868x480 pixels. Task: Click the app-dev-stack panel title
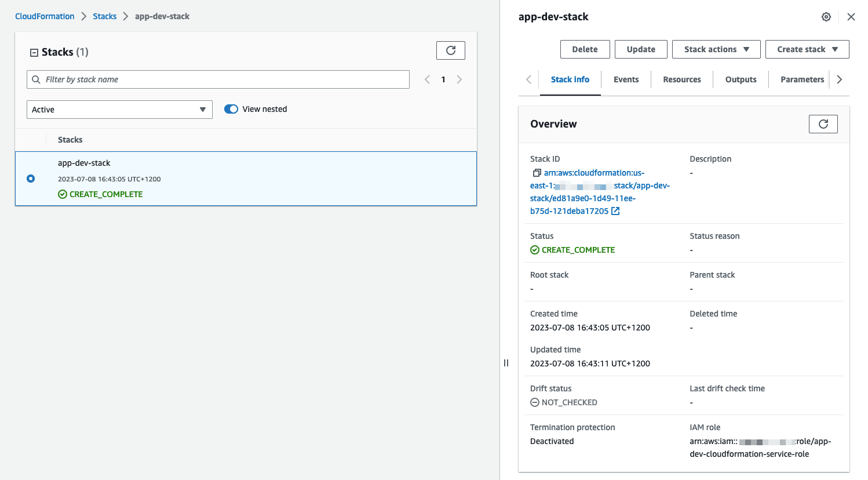553,17
